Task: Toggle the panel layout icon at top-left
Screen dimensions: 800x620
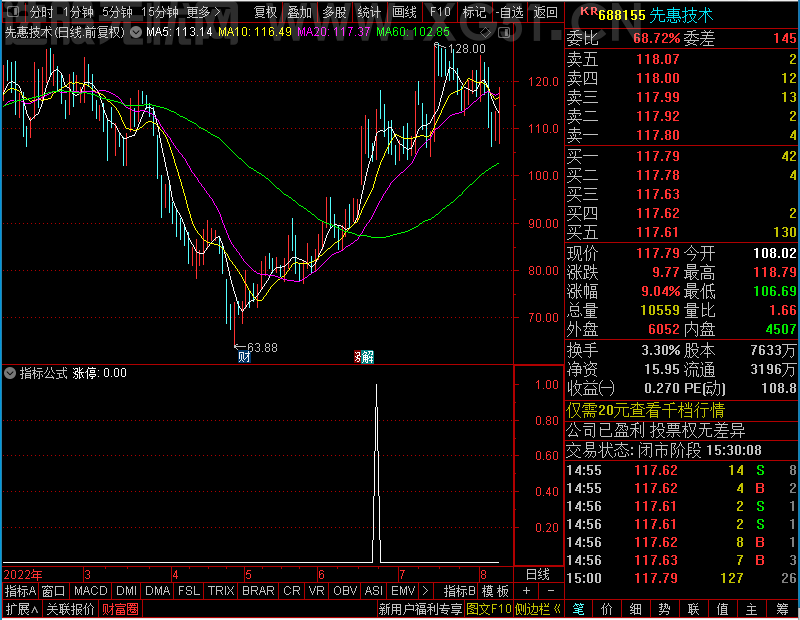Action: (13, 11)
